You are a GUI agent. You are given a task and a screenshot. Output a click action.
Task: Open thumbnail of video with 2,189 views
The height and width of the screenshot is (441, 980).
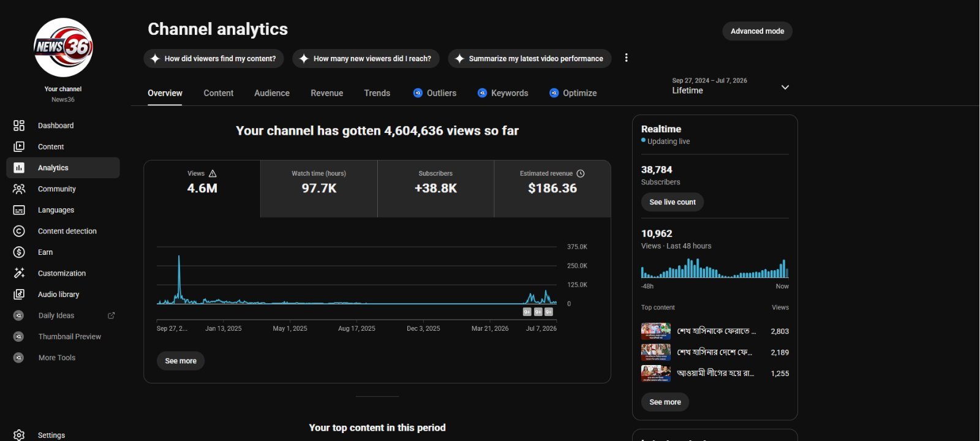[656, 352]
